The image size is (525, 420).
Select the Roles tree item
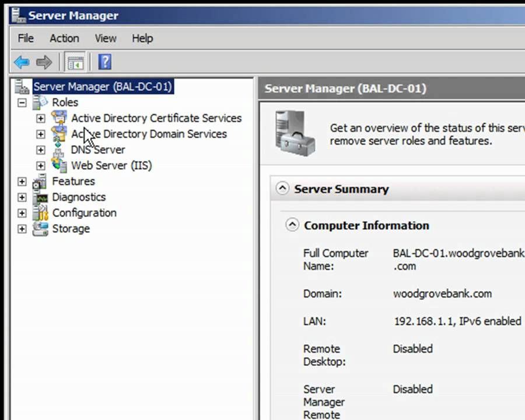(x=65, y=103)
